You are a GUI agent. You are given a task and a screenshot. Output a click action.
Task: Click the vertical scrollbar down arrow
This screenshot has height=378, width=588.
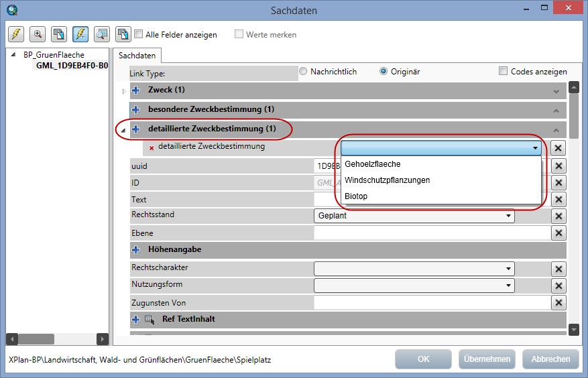[x=574, y=330]
